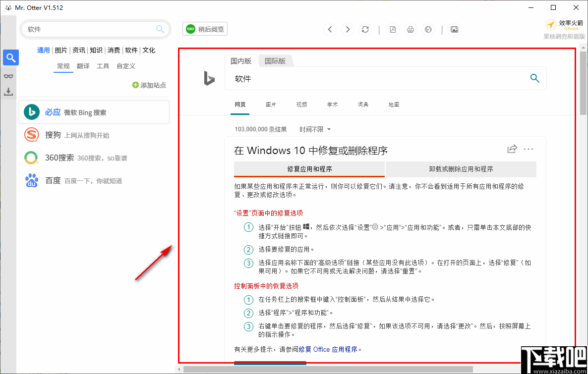This screenshot has width=588, height=374.
Task: Open the 图片 results tab in Bing
Action: point(271,105)
